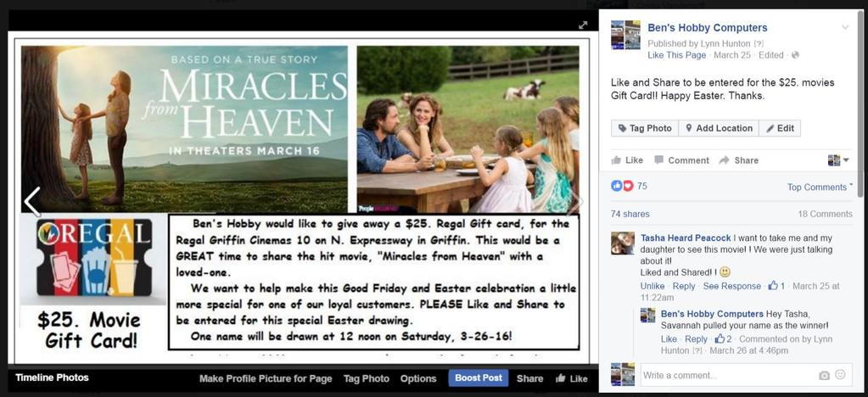868x397 pixels.
Task: Toggle Like under the post text
Action: coord(627,160)
